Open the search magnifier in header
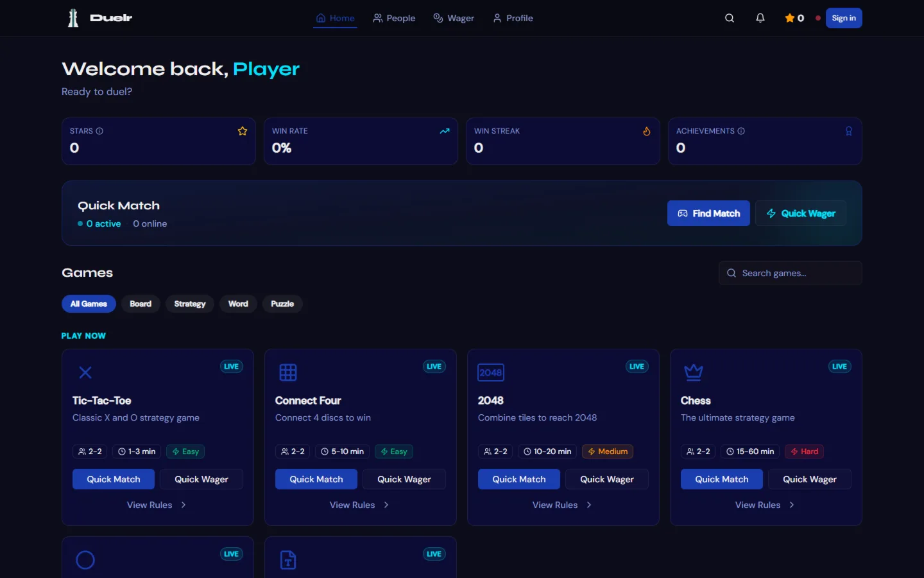Viewport: 924px width, 578px height. [x=730, y=18]
